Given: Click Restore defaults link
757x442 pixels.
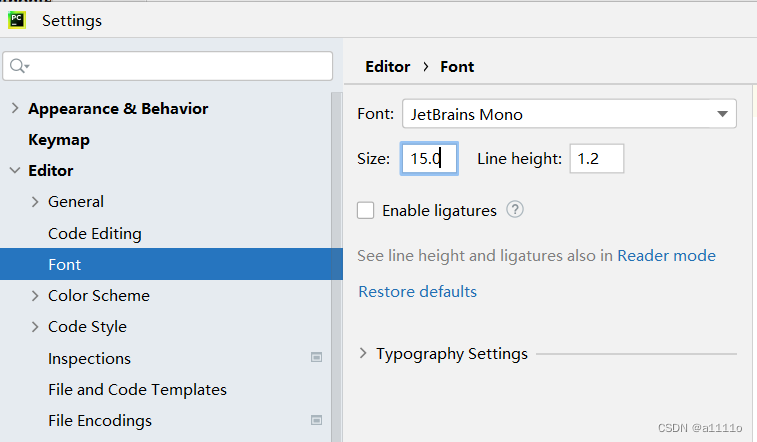Looking at the screenshot, I should coord(418,291).
